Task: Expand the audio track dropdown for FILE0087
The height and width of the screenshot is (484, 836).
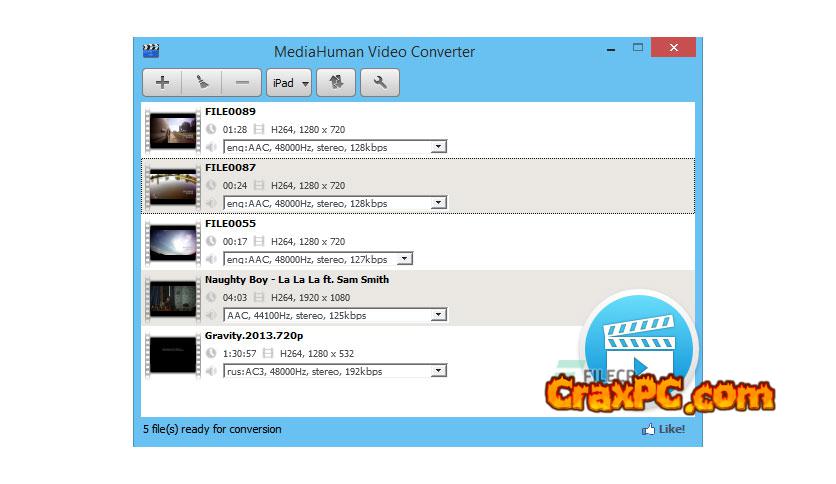Action: click(x=438, y=203)
